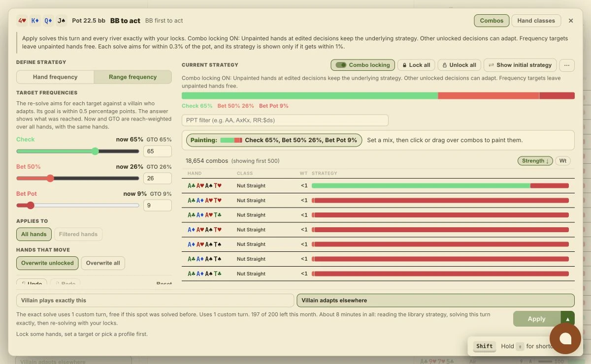591x364 pixels.
Task: Open the chat bubble widget
Action: (x=565, y=338)
